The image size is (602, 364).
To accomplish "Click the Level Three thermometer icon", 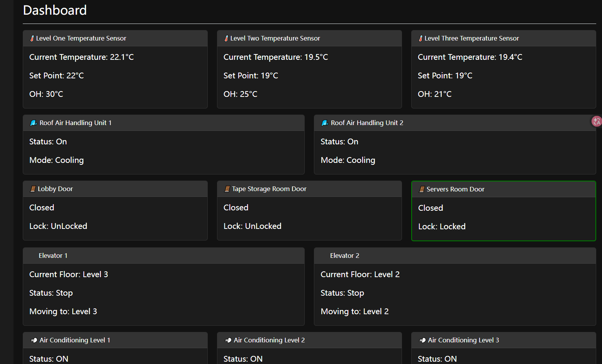I will pos(421,39).
